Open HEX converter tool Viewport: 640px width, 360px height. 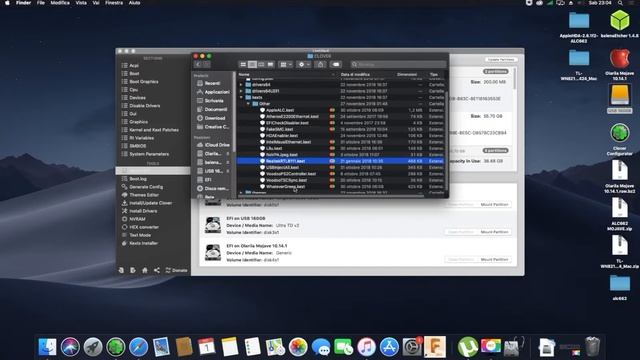144,227
